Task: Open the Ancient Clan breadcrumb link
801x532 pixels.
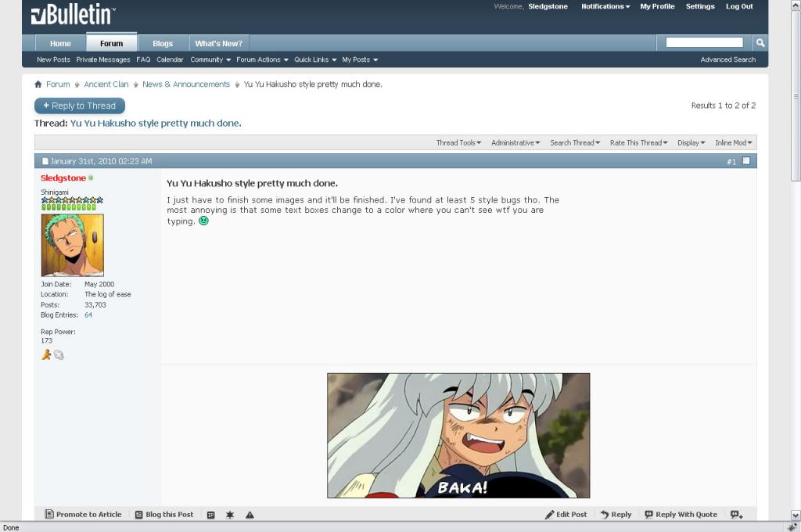Action: point(106,84)
